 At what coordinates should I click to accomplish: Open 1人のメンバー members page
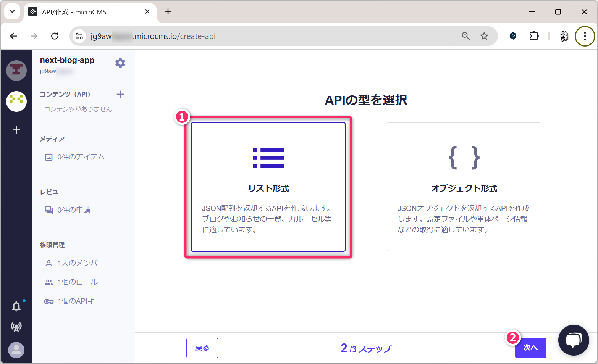click(x=81, y=263)
